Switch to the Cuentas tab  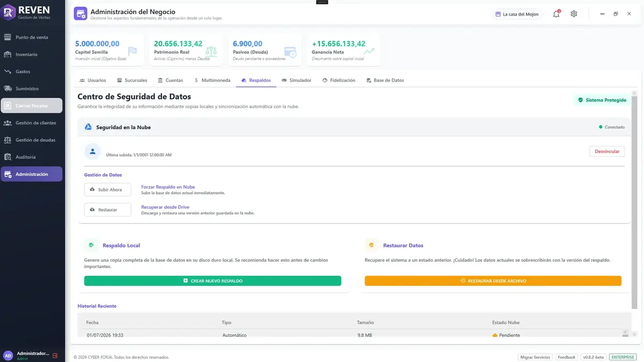171,80
